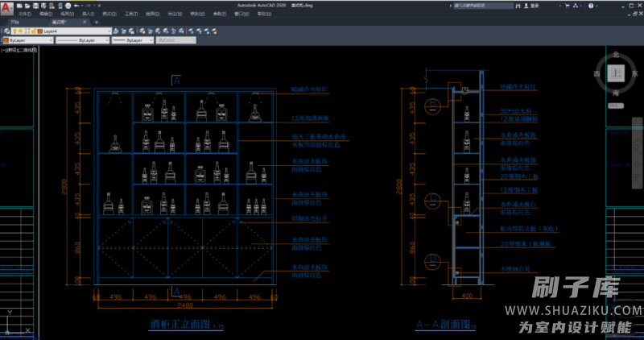Toggle the layer lock padlock icon
644x340 pixels.
pos(33,30)
